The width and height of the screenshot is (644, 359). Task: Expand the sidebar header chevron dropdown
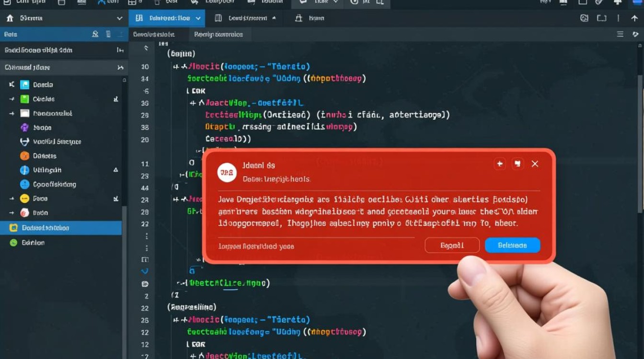pos(119,18)
